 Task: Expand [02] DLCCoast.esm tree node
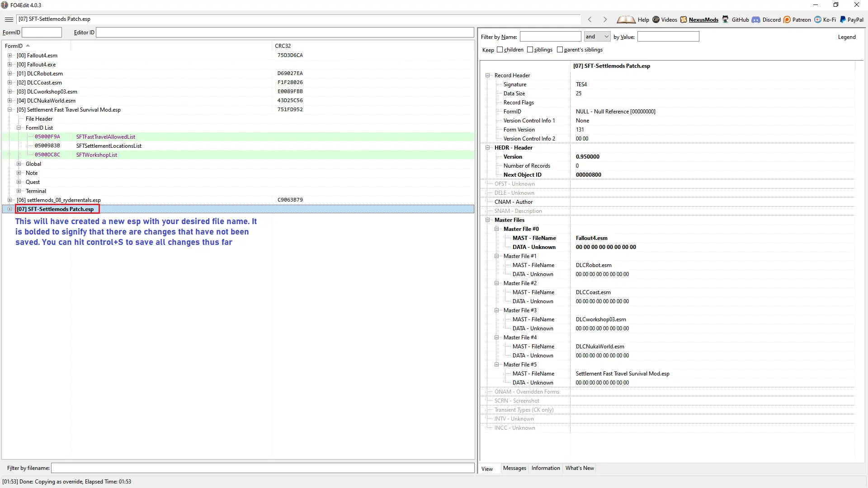click(9, 83)
